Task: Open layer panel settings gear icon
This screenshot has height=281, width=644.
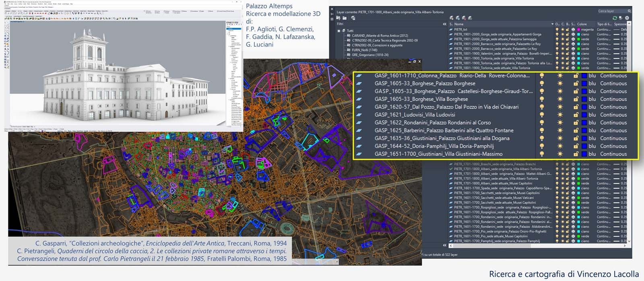Action: point(627,18)
